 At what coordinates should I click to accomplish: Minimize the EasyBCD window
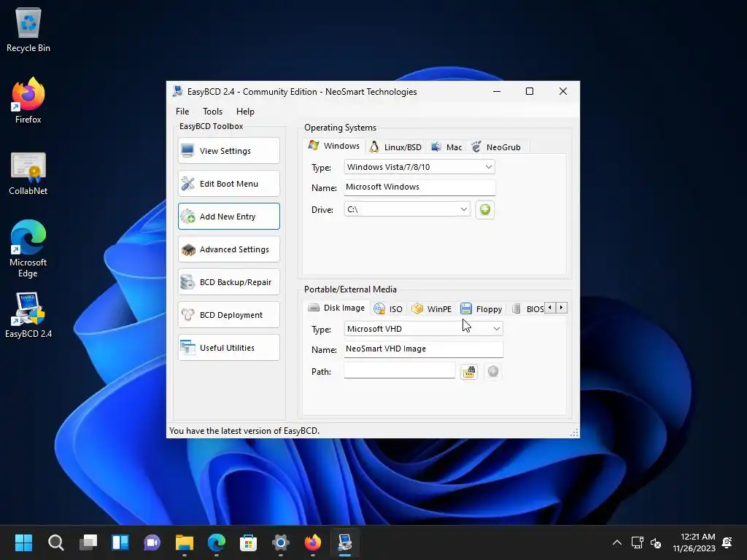[497, 91]
